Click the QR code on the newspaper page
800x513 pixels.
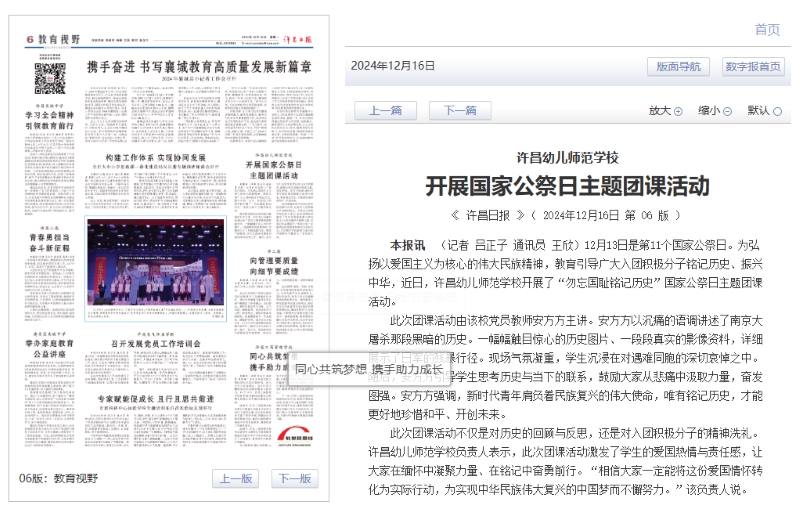50,78
